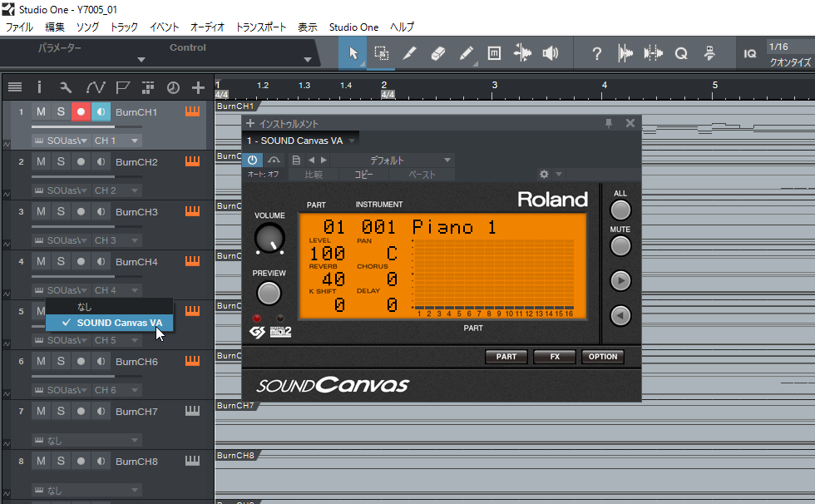Click the question mark help icon

(x=597, y=53)
